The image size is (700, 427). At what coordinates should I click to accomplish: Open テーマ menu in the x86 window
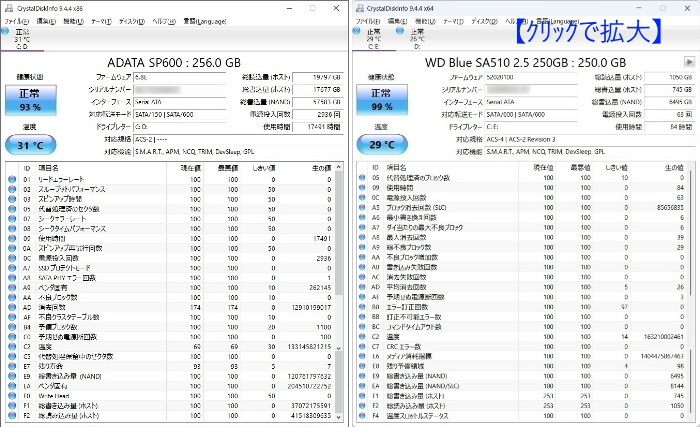point(102,21)
